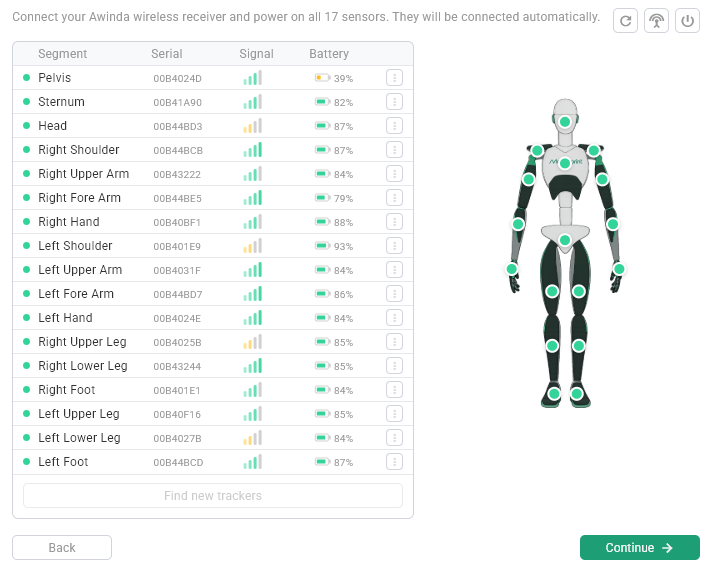Viewport: 711px width, 572px height.
Task: Open options menu for Left Upper Leg row
Action: 394,414
